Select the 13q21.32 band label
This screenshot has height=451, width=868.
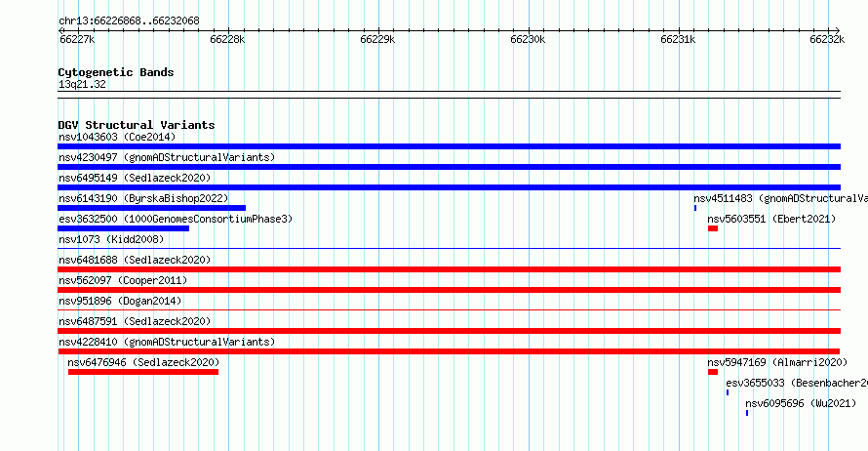point(82,84)
